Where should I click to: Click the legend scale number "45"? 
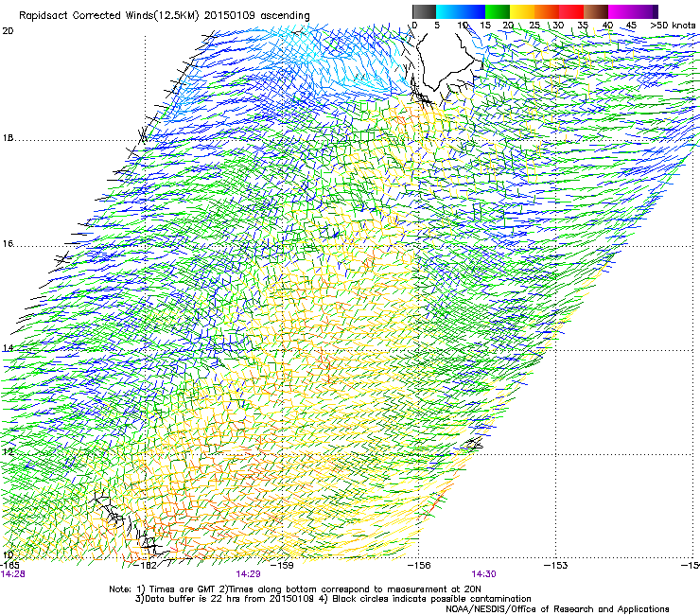coord(631,26)
